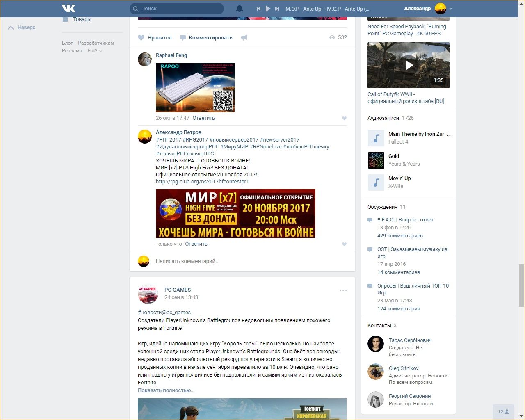Like Александр Петров's comment heart

344,244
